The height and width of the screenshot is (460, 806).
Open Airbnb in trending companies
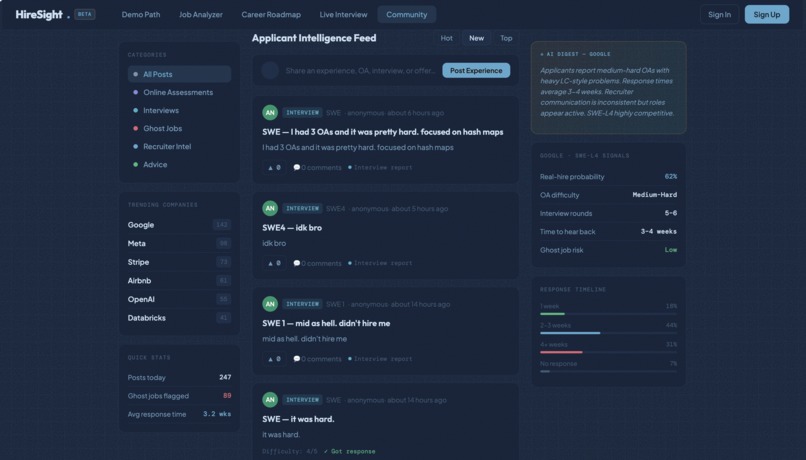(x=179, y=281)
